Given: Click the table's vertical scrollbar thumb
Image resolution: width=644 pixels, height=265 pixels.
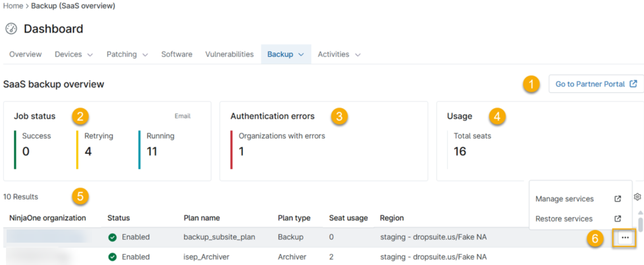Looking at the screenshot, I should (x=640, y=224).
